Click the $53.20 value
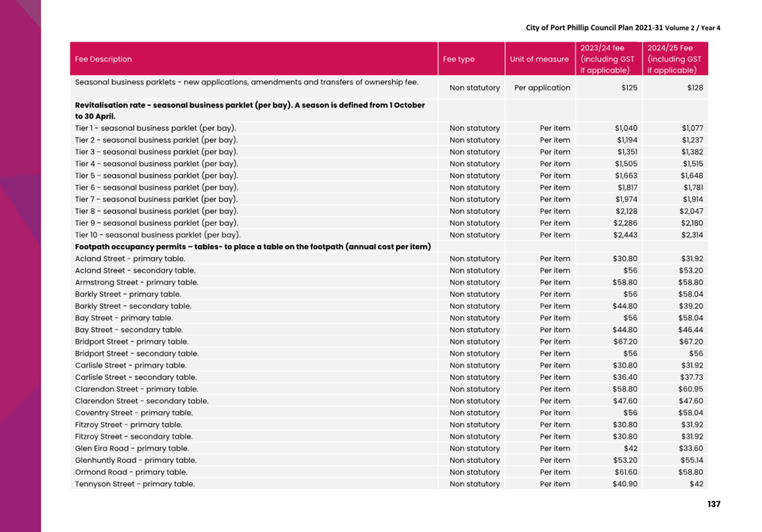 (691, 271)
